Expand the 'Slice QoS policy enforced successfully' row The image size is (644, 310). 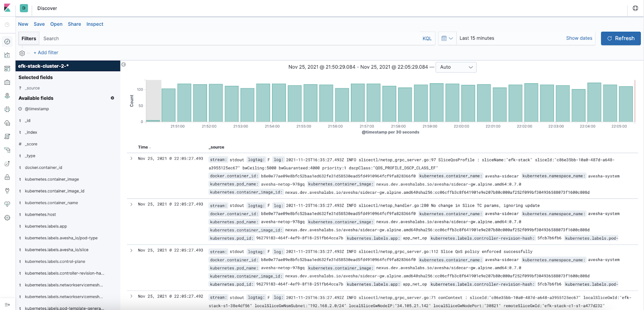(x=131, y=250)
